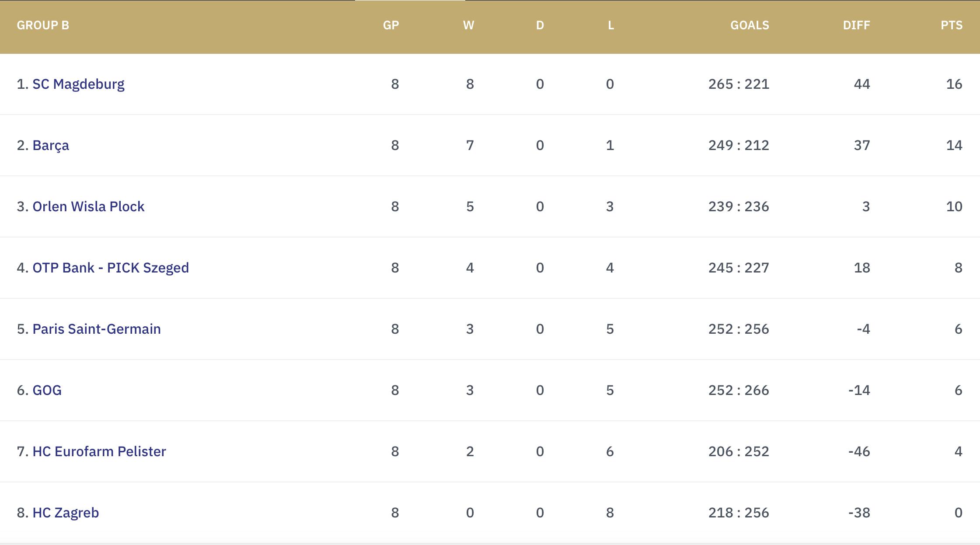Click the GROUP B header label
Image resolution: width=980 pixels, height=545 pixels.
point(43,25)
